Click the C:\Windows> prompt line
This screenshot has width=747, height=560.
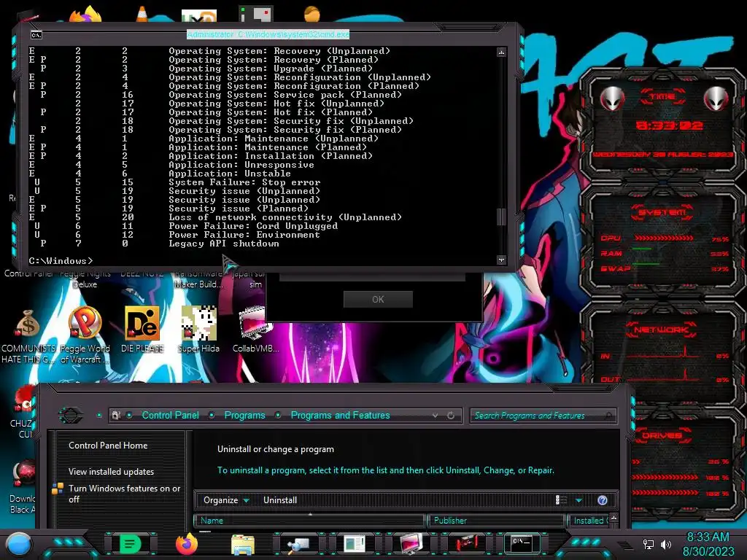(61, 261)
